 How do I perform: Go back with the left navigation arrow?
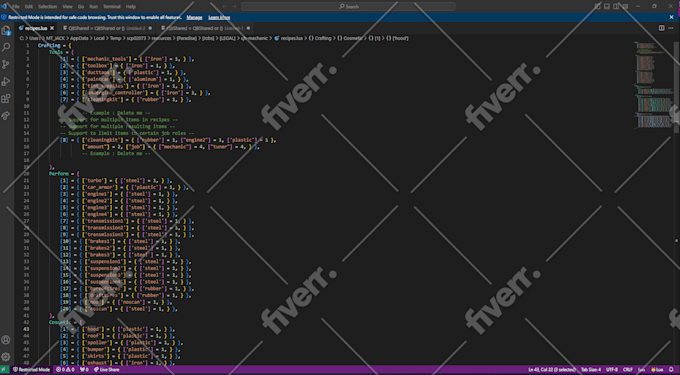(x=224, y=7)
